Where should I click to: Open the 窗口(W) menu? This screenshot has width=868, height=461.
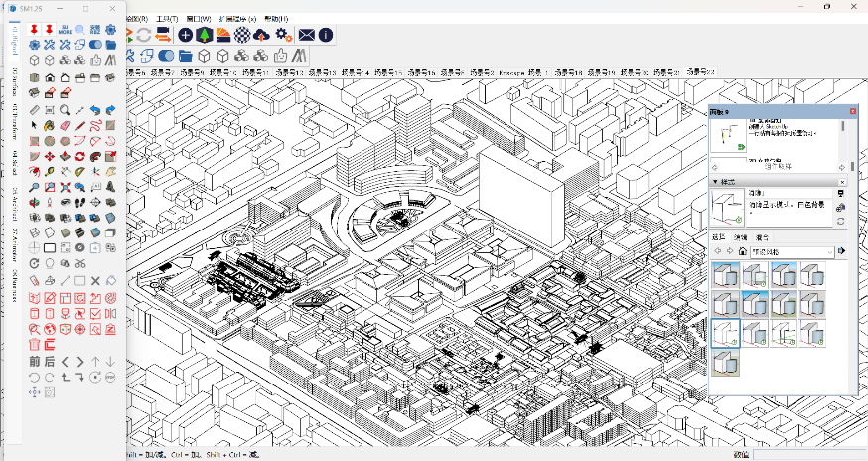point(199,18)
